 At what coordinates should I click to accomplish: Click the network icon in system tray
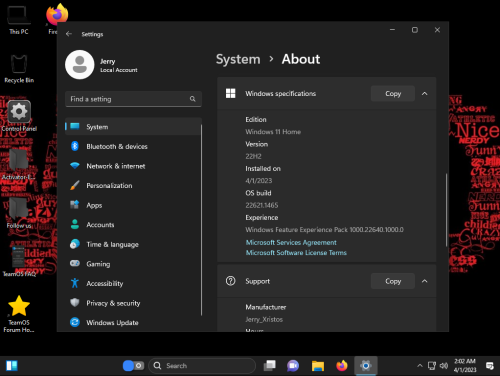[432, 366]
